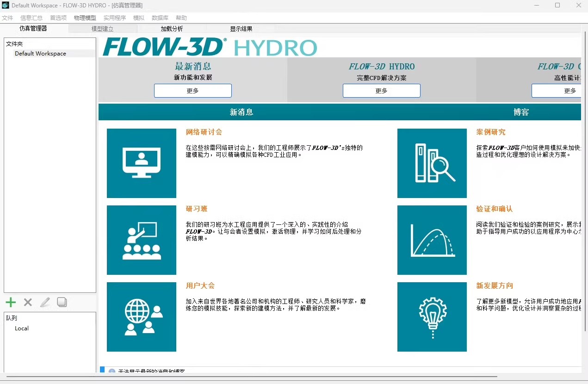Viewport: 588px width, 384px height.
Task: Open the 案例研究 books and magnifier tile
Action: click(x=432, y=163)
